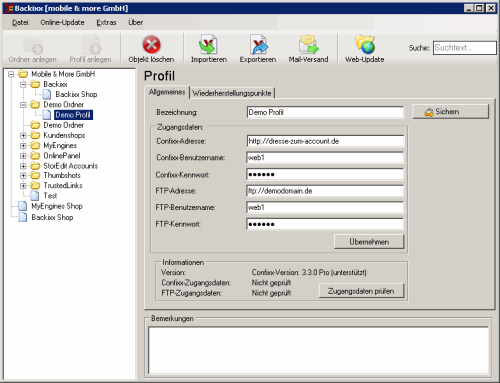
Task: Select the Mobile & More GmbH root folder icon
Action: [23, 74]
